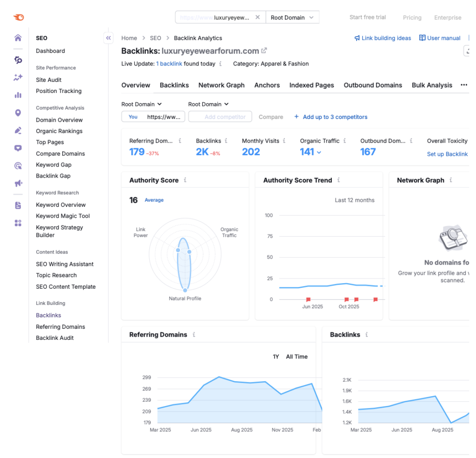The height and width of the screenshot is (458, 476).
Task: Open the Social heart-bubble icon in the sidebar
Action: pyautogui.click(x=18, y=148)
